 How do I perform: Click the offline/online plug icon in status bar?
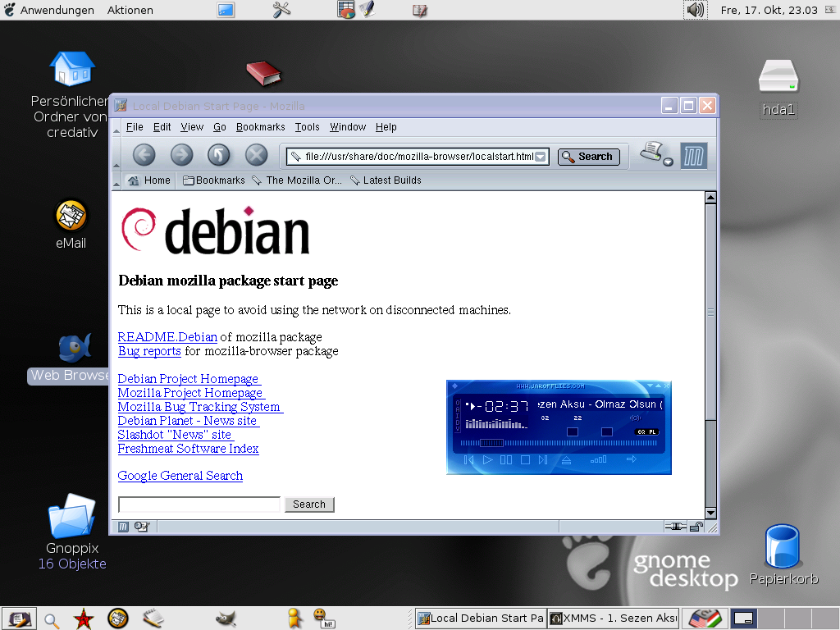pyautogui.click(x=676, y=527)
